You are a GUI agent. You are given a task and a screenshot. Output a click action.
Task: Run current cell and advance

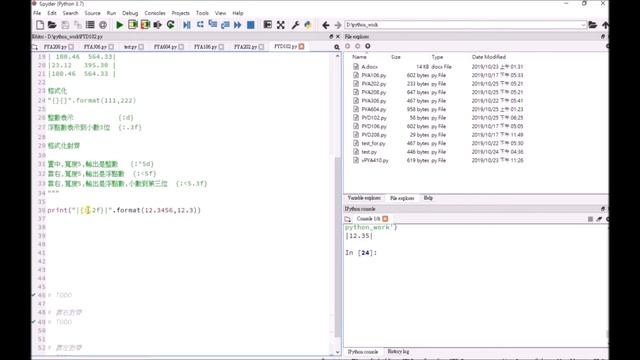pos(145,25)
